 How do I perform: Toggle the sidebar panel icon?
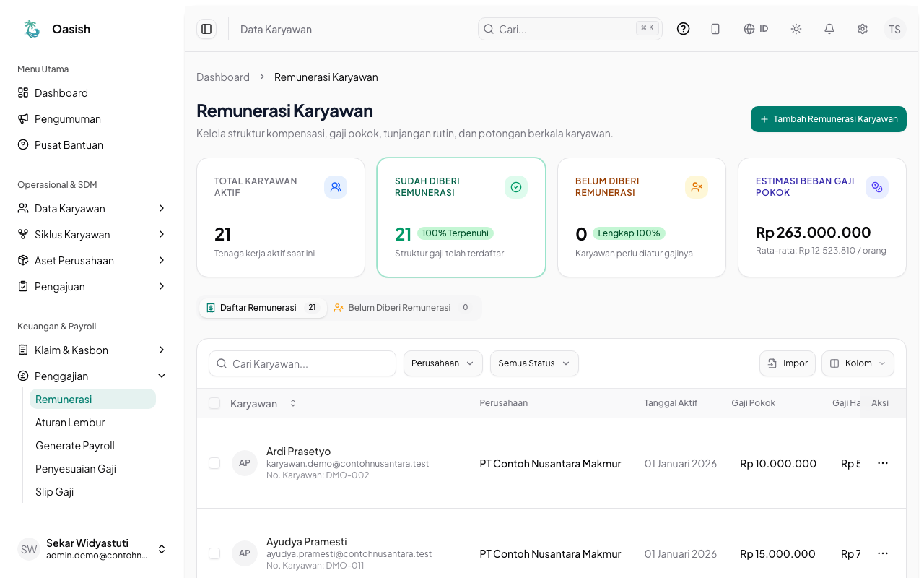206,29
